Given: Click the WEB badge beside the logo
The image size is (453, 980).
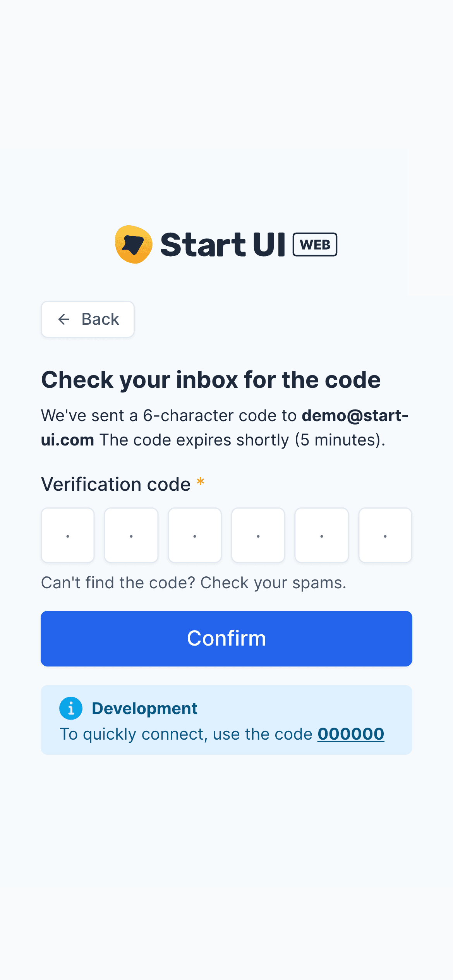Looking at the screenshot, I should (x=315, y=245).
